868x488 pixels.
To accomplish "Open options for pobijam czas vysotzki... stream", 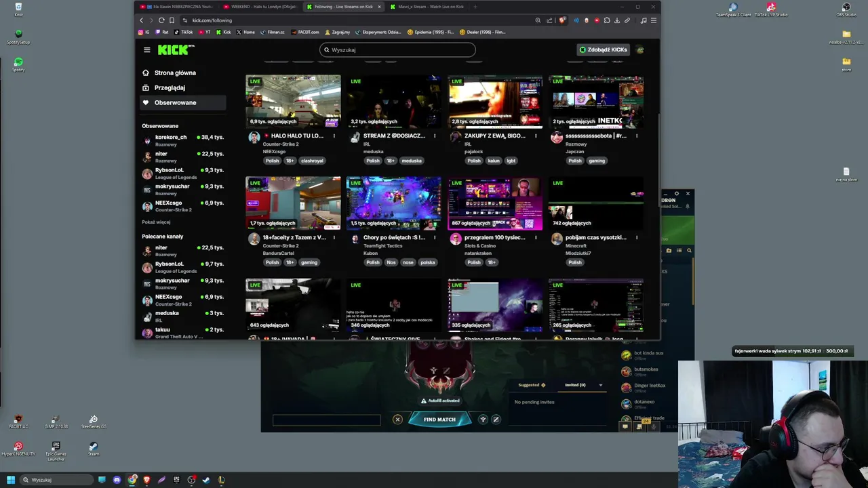I will click(637, 237).
